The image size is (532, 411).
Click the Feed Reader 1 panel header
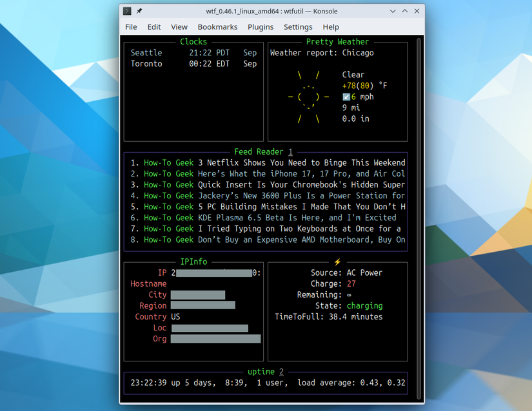266,151
